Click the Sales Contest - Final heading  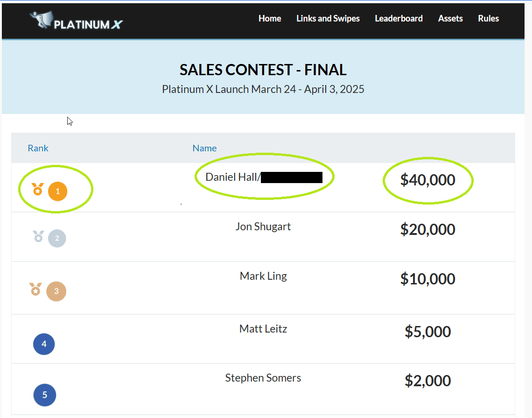(x=263, y=70)
